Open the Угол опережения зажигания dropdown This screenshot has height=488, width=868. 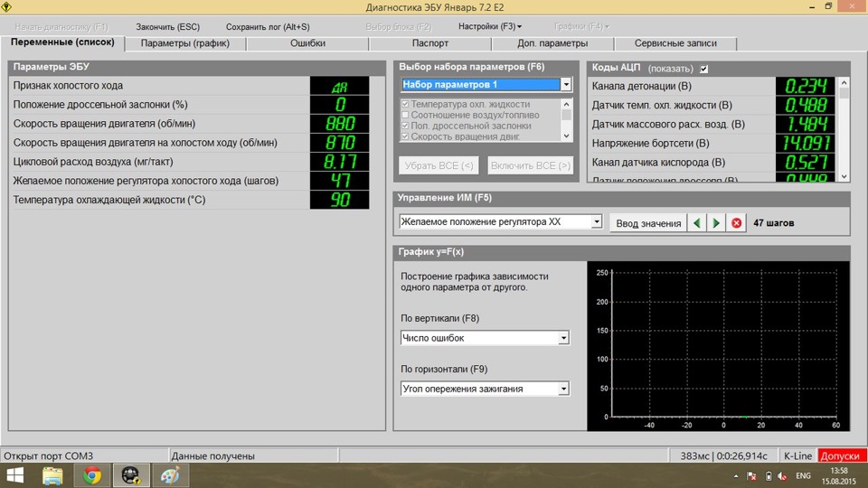click(x=563, y=389)
